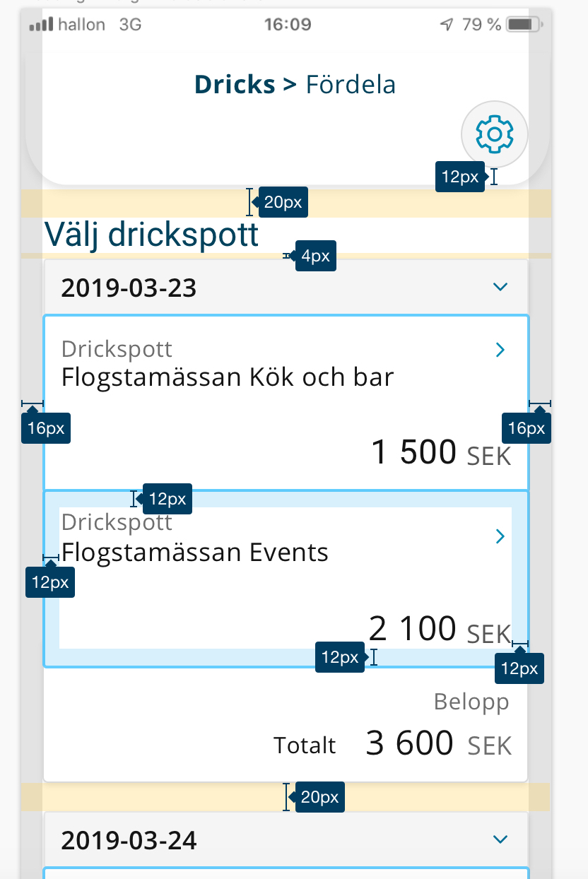
Task: Select the Flogstamässan Events card
Action: pos(286,579)
